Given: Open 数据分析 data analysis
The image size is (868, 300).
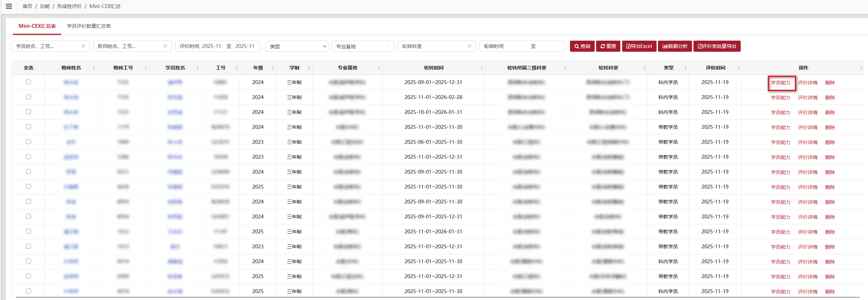Looking at the screenshot, I should [x=675, y=46].
